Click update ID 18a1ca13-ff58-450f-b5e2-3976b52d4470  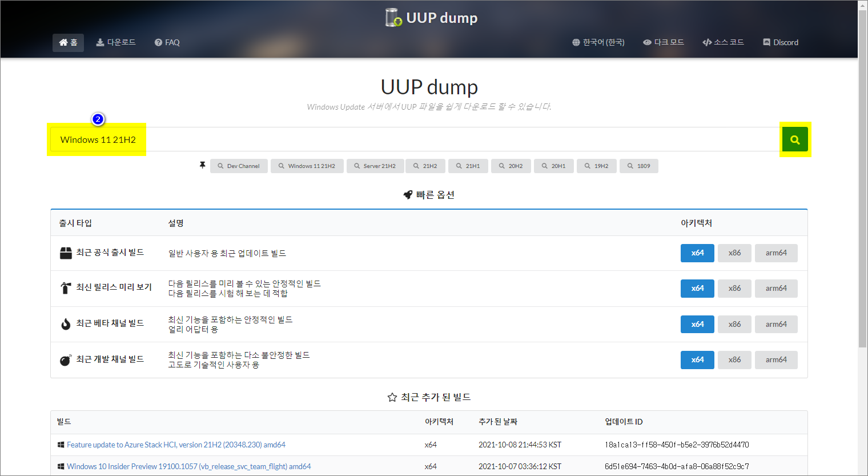tap(677, 445)
